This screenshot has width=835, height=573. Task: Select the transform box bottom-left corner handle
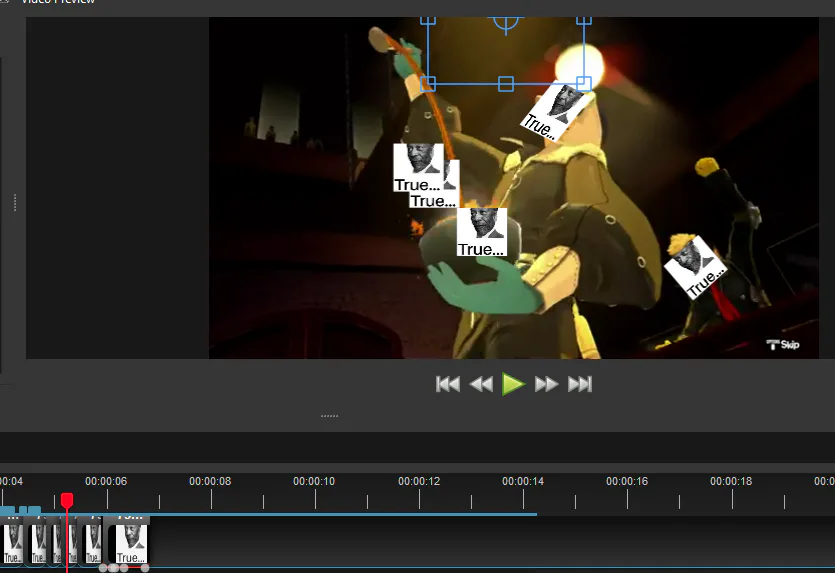428,84
